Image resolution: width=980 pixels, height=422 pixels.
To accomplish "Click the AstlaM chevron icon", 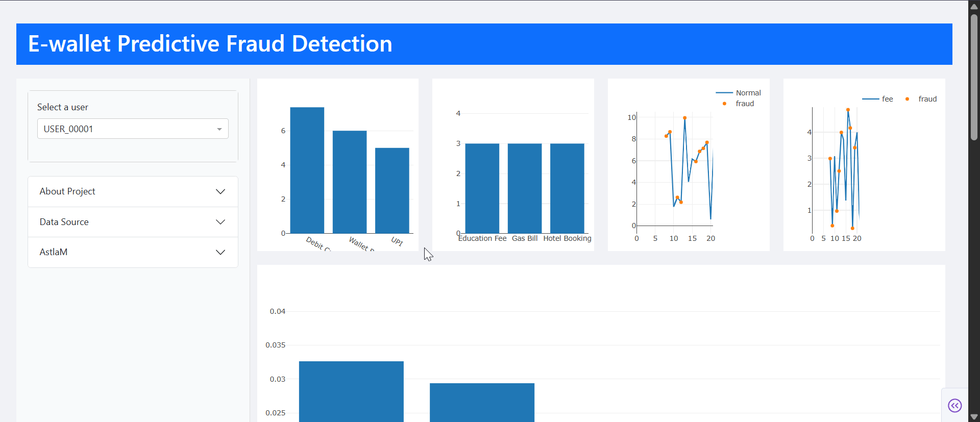I will point(220,252).
